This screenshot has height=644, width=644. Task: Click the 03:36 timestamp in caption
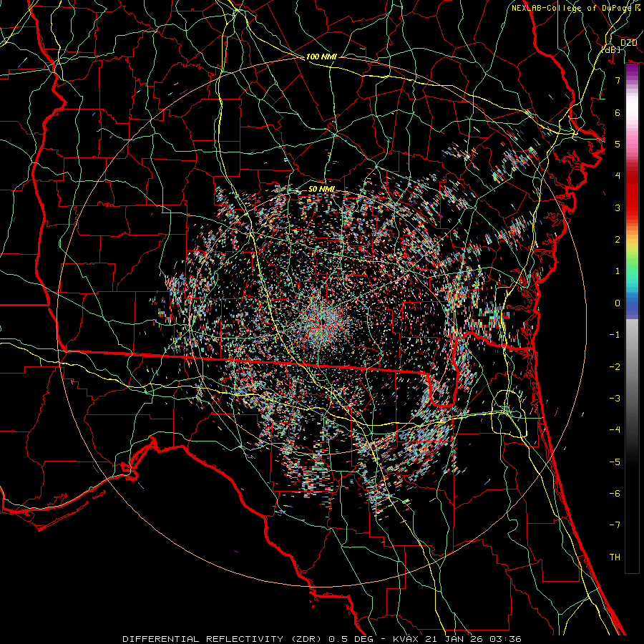507,639
